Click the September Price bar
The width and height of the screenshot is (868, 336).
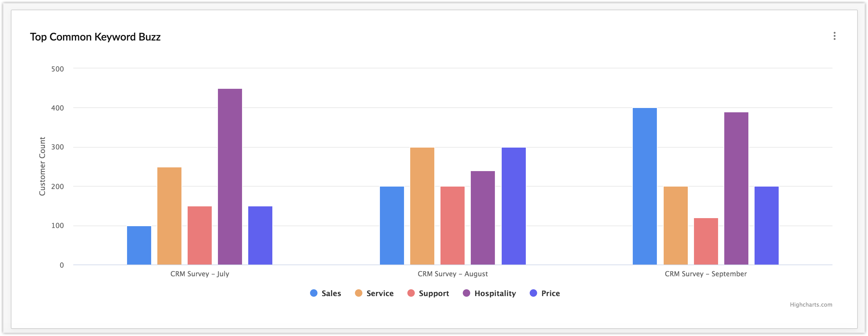coord(767,225)
